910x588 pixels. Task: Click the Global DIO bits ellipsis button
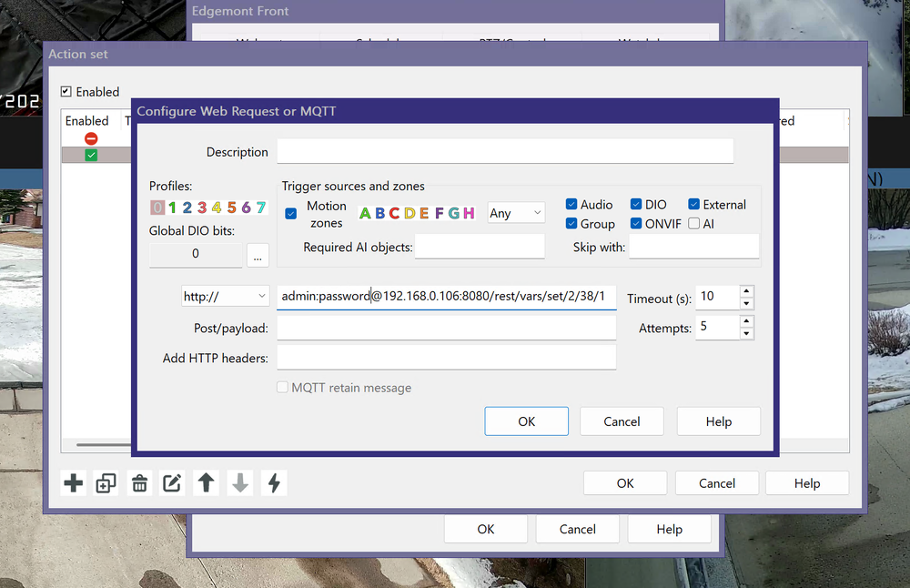[258, 255]
